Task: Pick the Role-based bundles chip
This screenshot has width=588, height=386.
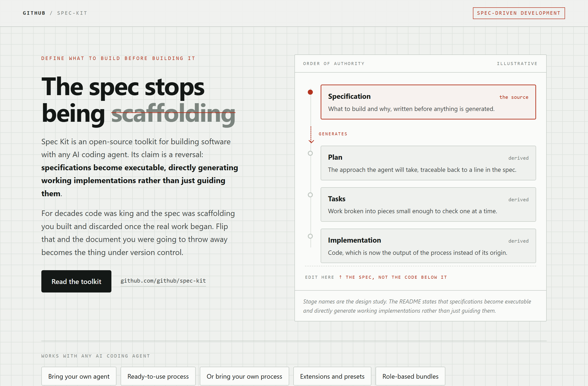Action: [410, 376]
